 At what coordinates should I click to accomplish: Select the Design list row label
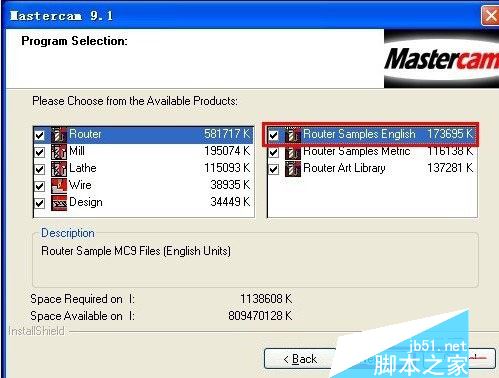[86, 202]
